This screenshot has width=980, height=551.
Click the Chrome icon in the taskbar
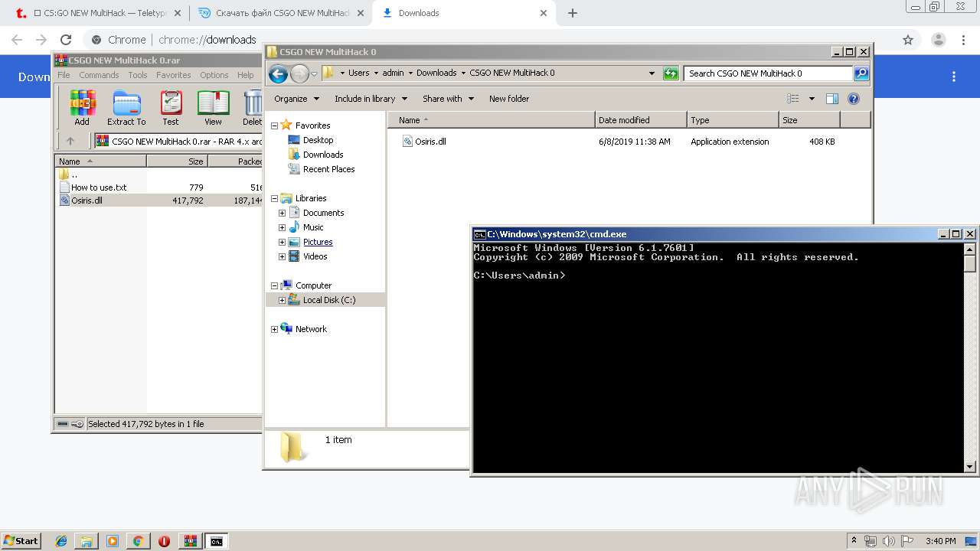[138, 541]
